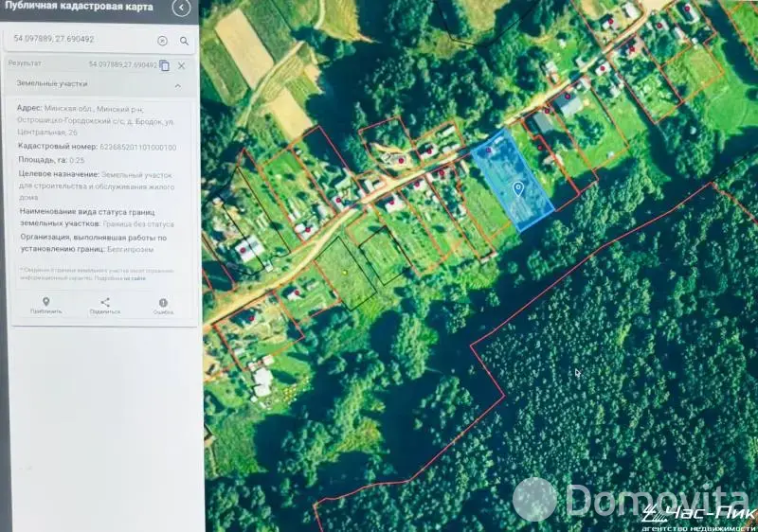Close the Результат panel
The width and height of the screenshot is (758, 532).
(x=181, y=65)
